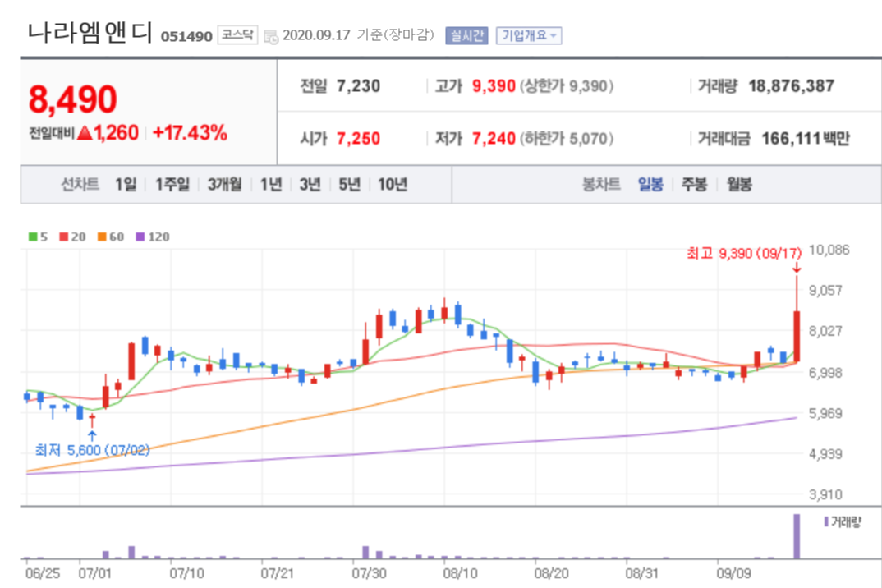Click the purple 거래량 volume legend marker
Screen dimensions: 882x588
tap(826, 521)
